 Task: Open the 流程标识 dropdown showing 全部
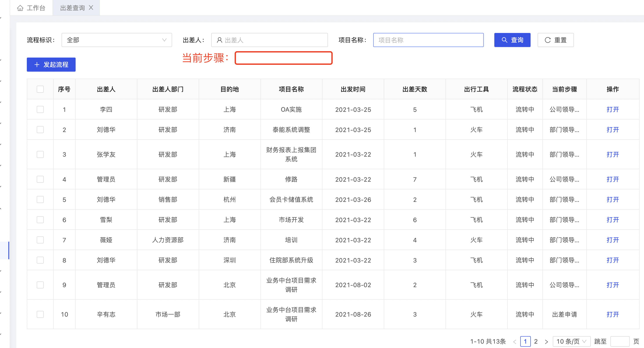116,40
